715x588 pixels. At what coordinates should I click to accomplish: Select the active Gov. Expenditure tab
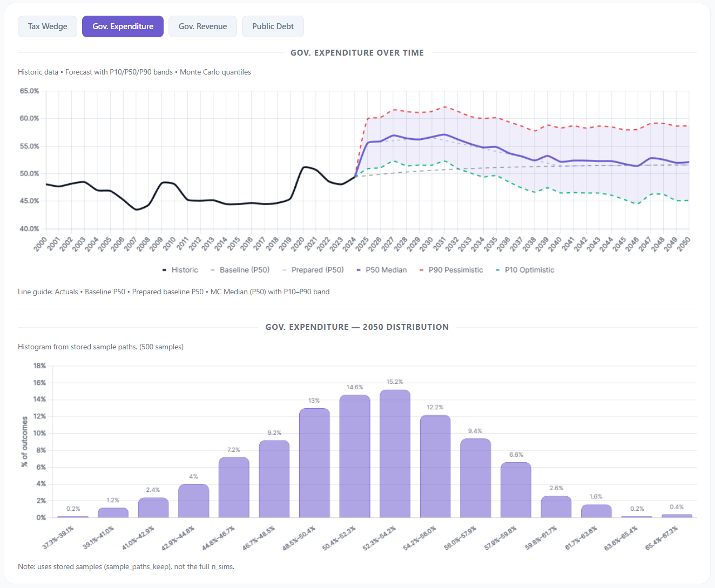click(123, 26)
